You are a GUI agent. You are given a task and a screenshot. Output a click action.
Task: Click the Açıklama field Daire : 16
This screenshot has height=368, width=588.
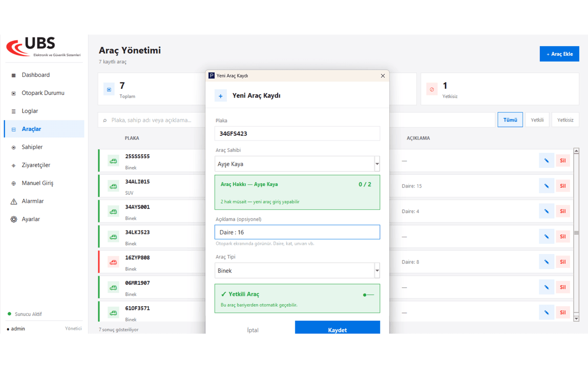[297, 232]
